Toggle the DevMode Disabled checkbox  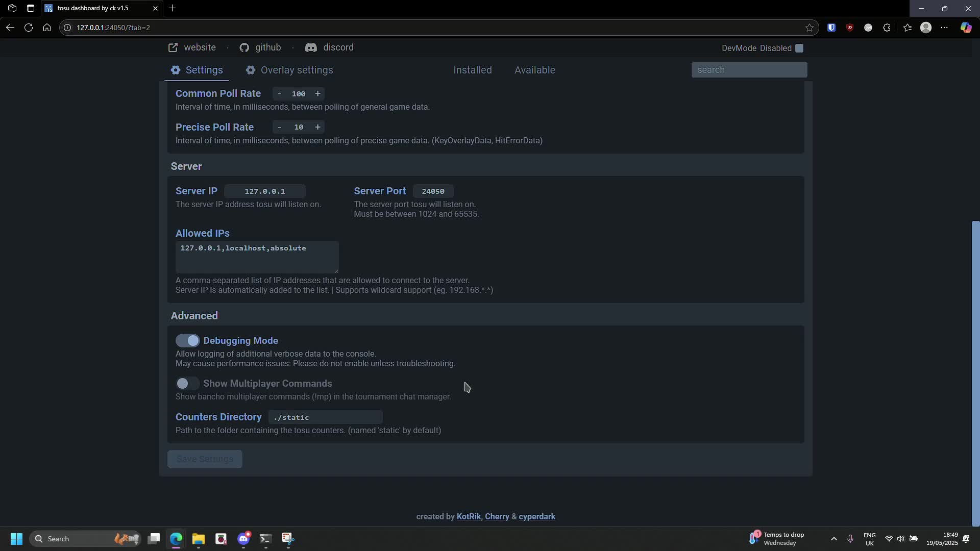click(799, 48)
